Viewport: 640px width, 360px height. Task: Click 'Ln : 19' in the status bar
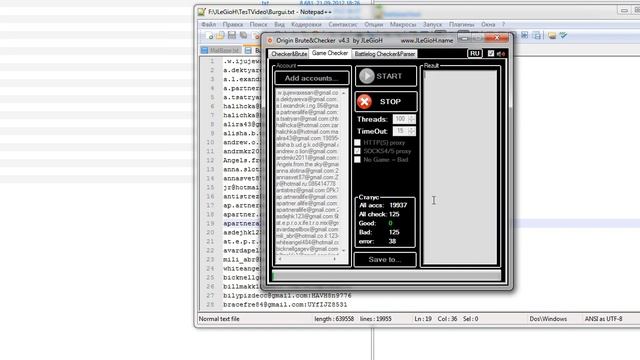coord(423,319)
